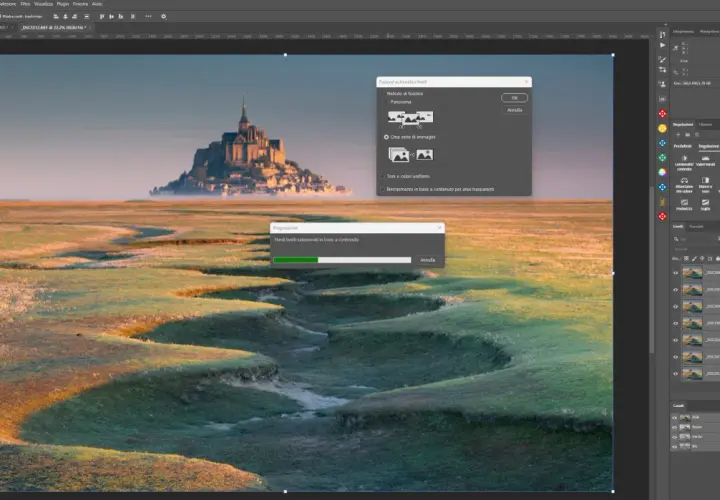Toggle visibility of the Blu channel
Image resolution: width=720 pixels, height=500 pixels.
click(x=675, y=446)
